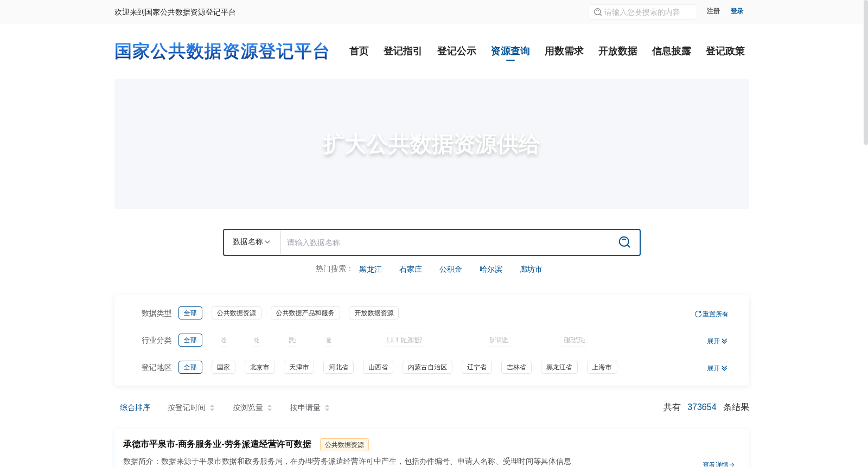
Task: Filter region by 吉林省
Action: click(516, 367)
